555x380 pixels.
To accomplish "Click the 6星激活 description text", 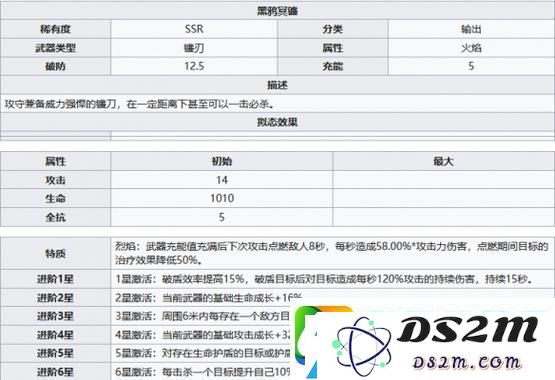I will pos(202,372).
